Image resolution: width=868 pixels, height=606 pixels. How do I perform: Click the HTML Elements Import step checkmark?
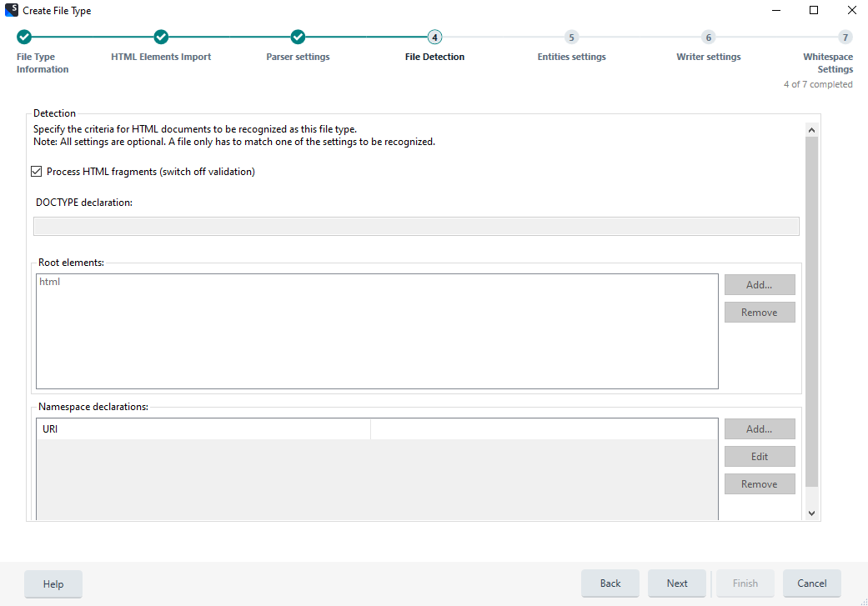pos(161,37)
